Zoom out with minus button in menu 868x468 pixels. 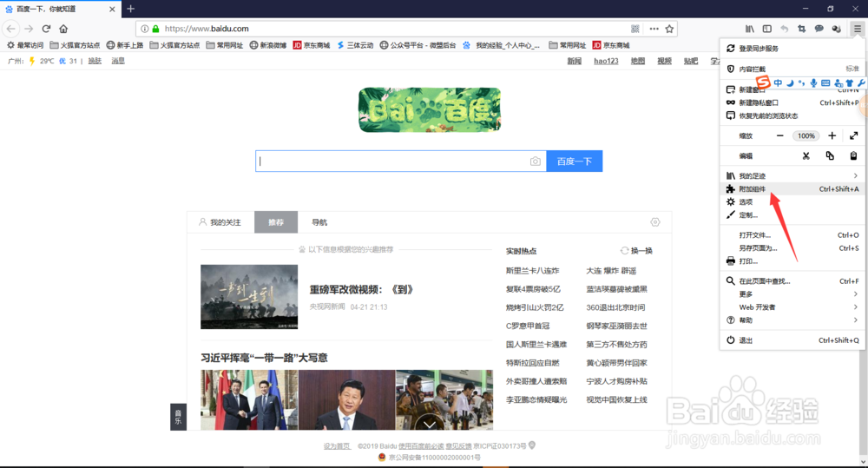click(x=780, y=135)
